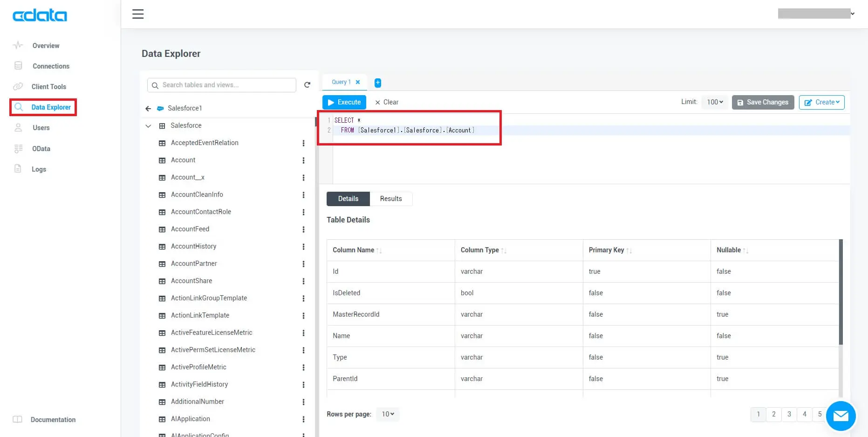Open Client Tools in sidebar
Screen dimensions: 868x437
(48, 87)
